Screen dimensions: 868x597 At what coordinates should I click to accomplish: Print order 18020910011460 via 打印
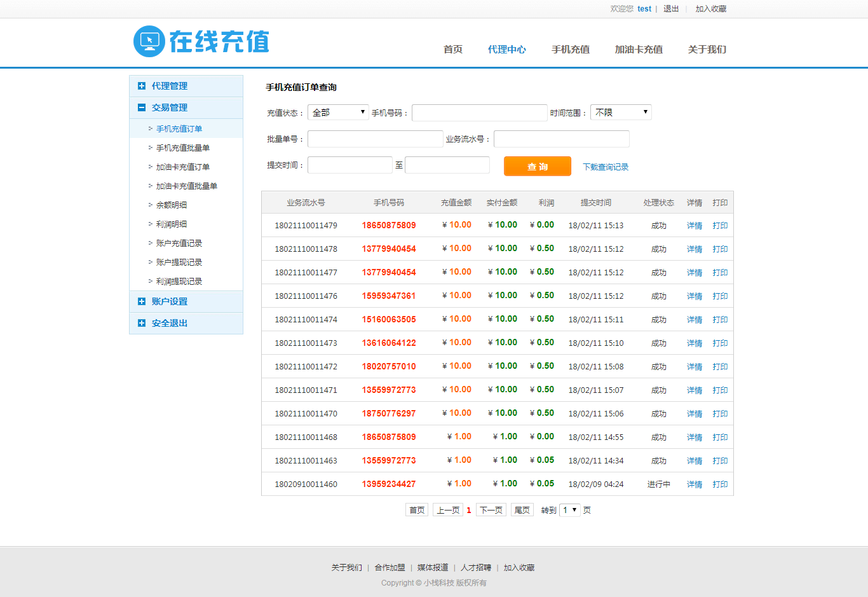pyautogui.click(x=720, y=484)
